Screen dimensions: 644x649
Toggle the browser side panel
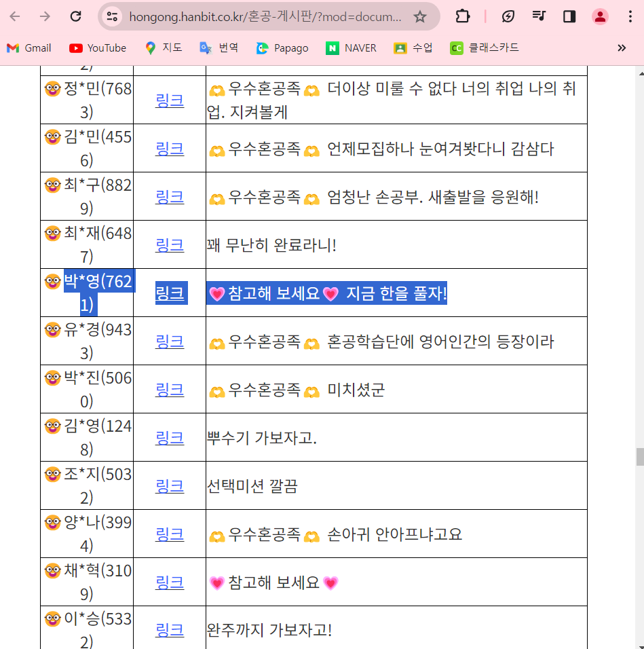tap(569, 16)
